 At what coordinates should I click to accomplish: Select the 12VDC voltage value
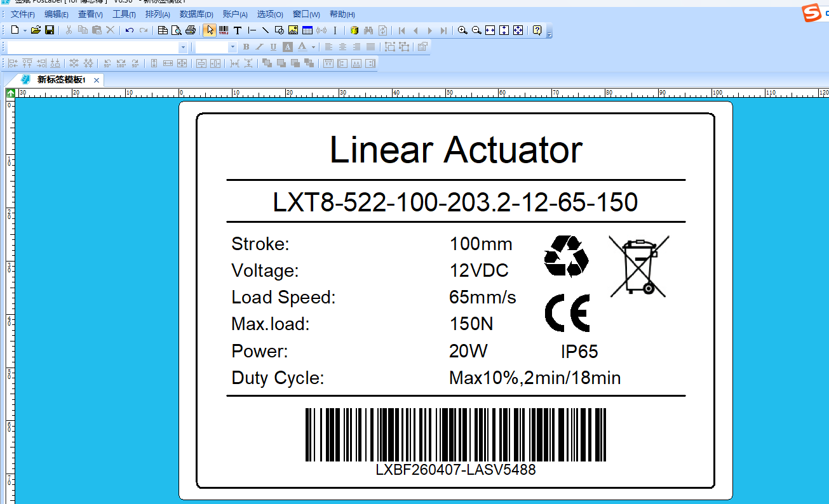click(480, 271)
